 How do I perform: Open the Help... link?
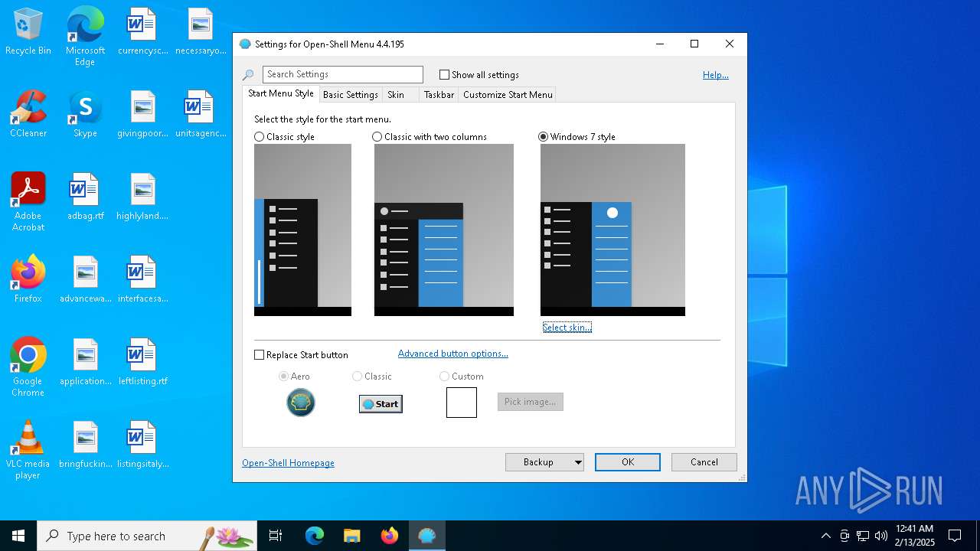coord(716,75)
